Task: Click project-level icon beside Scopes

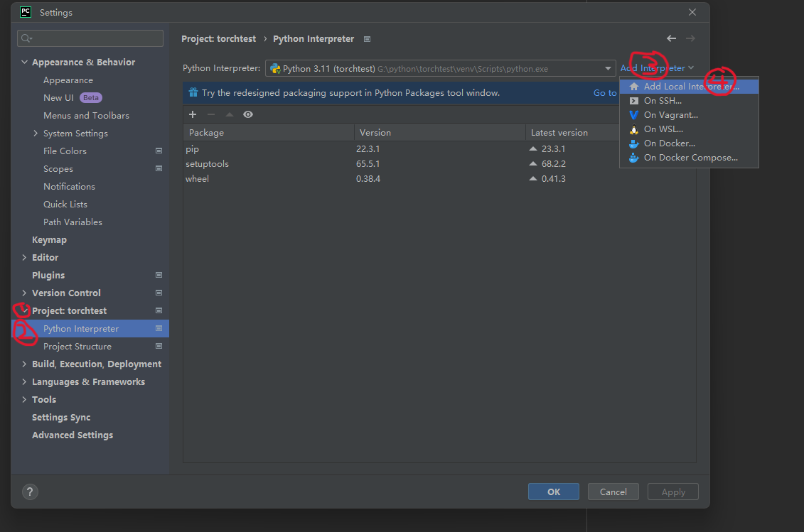Action: (159, 168)
